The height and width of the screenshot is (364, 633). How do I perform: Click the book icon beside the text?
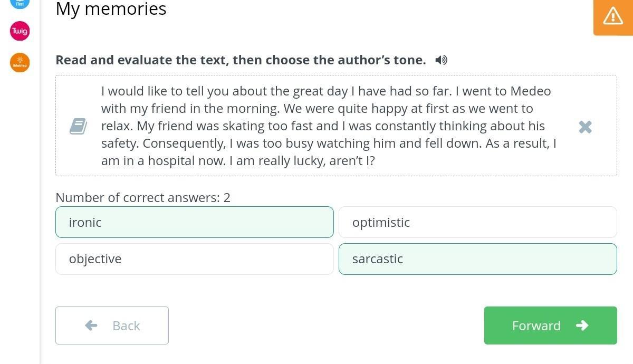[78, 127]
